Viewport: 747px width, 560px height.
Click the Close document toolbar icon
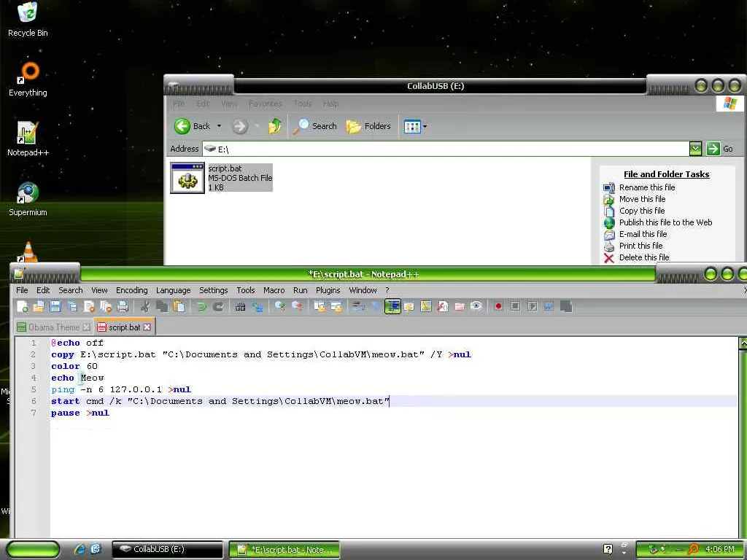(x=89, y=307)
